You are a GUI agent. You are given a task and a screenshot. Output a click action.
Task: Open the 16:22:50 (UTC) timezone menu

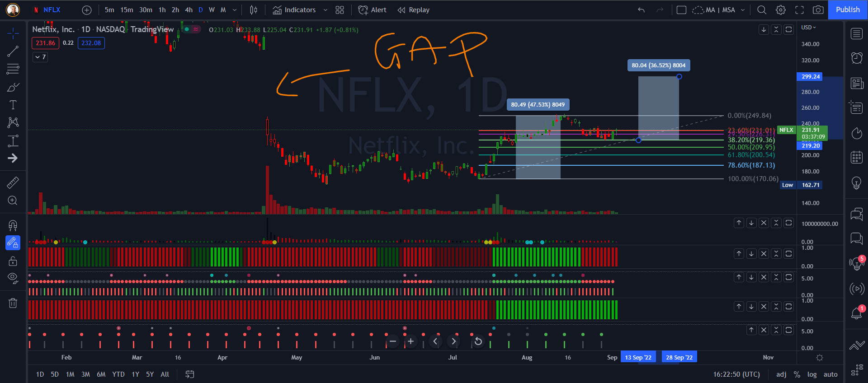pos(736,374)
